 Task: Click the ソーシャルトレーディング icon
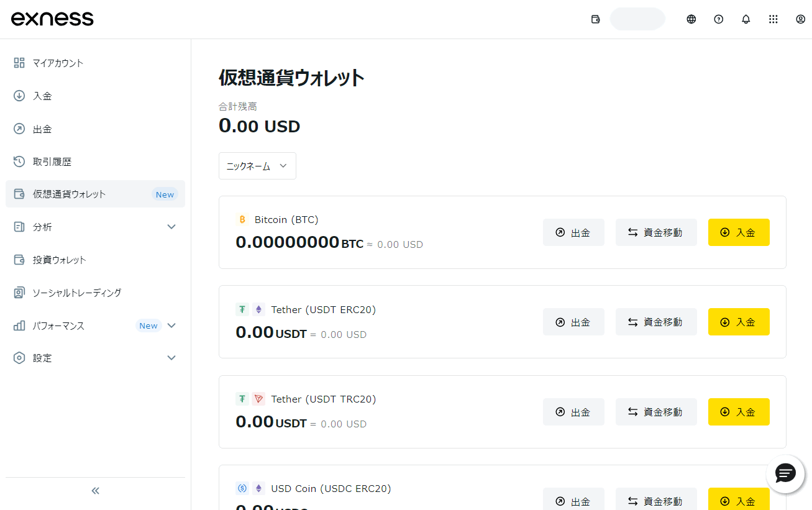click(x=19, y=293)
